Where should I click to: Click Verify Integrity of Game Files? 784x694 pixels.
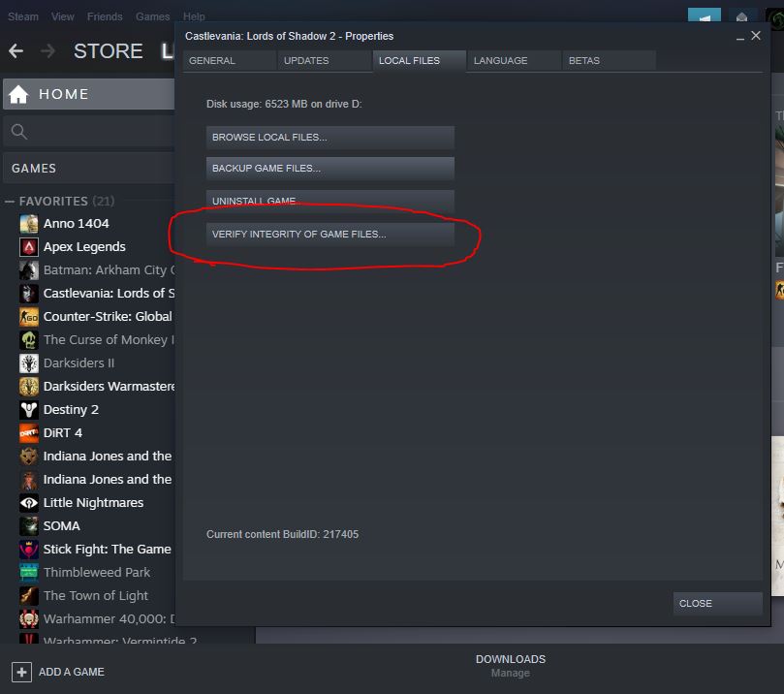click(x=330, y=234)
